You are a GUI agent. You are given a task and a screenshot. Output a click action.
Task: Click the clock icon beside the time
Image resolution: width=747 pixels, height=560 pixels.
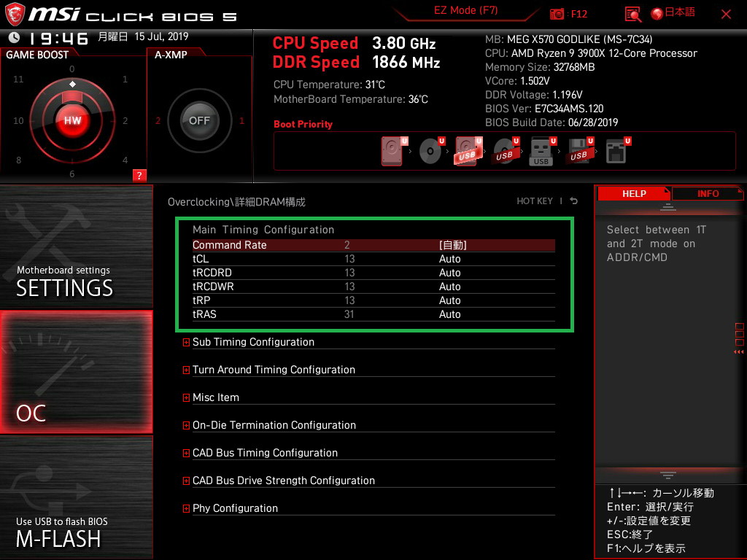[15, 37]
